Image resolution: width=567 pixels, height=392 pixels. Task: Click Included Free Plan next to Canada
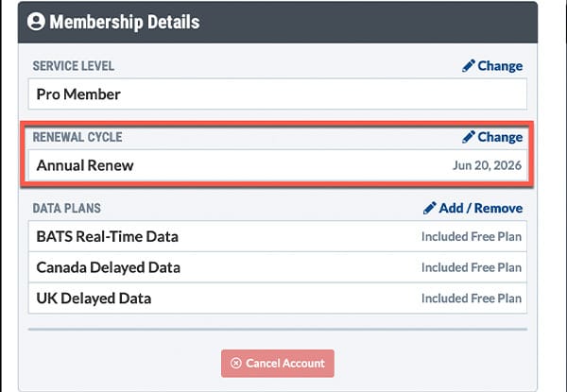(x=471, y=267)
